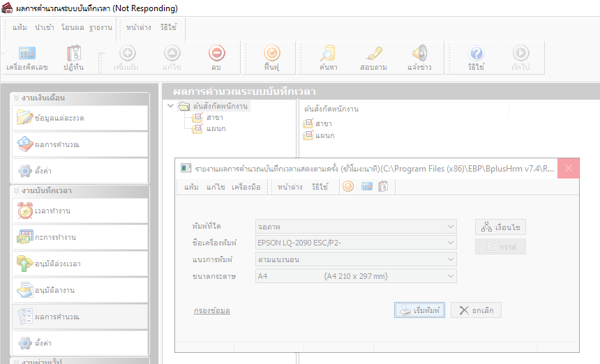Open the calendar (ปฏิทิน) toolbar icon
This screenshot has height=364, width=600.
click(75, 58)
